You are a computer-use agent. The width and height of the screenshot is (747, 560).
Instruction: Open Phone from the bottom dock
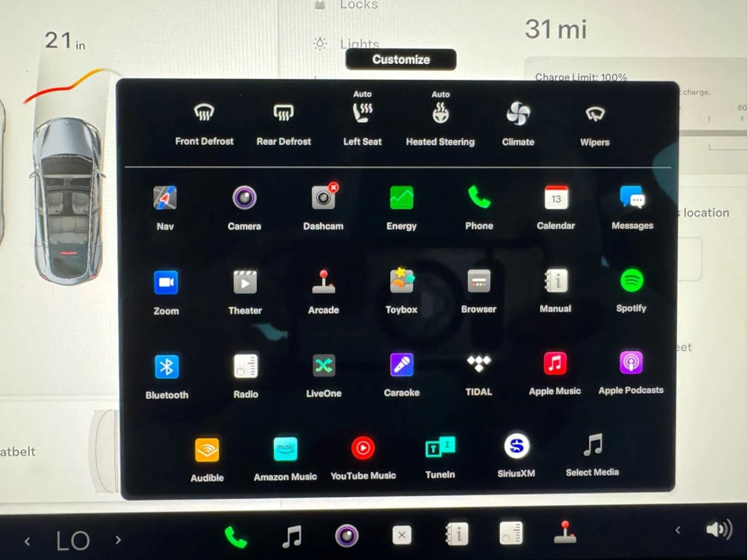[x=235, y=536]
